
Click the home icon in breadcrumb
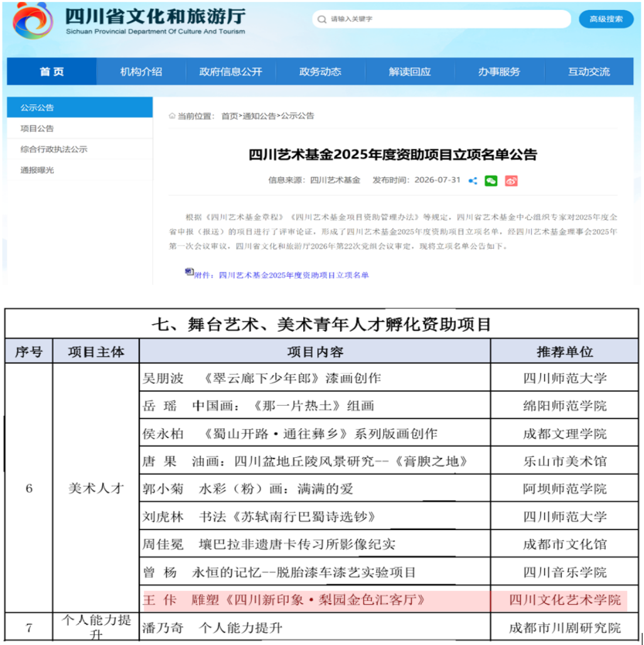(173, 116)
